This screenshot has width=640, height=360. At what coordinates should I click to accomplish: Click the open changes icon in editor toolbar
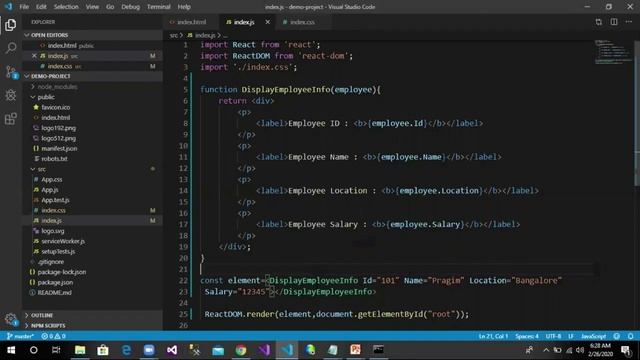[598, 22]
